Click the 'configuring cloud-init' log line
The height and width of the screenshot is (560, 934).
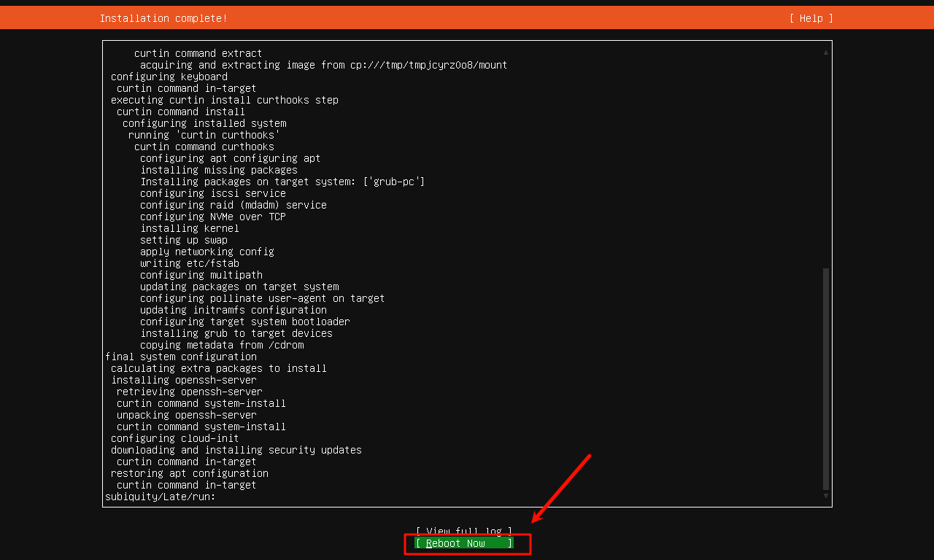click(x=175, y=438)
